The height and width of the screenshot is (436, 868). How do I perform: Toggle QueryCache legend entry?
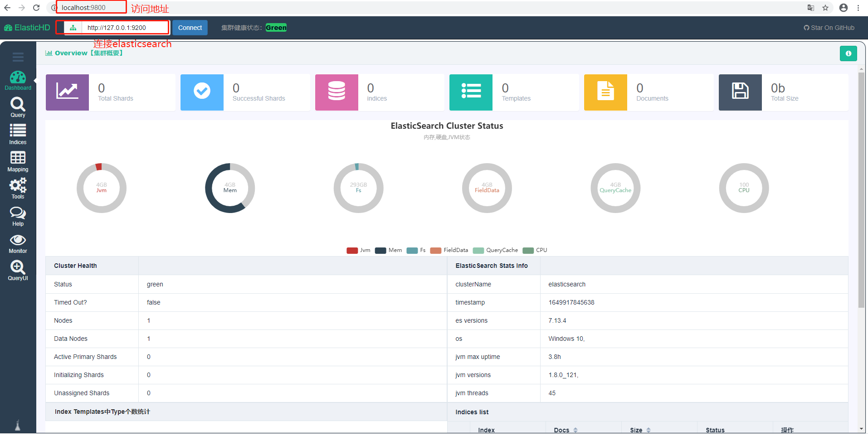pos(495,250)
